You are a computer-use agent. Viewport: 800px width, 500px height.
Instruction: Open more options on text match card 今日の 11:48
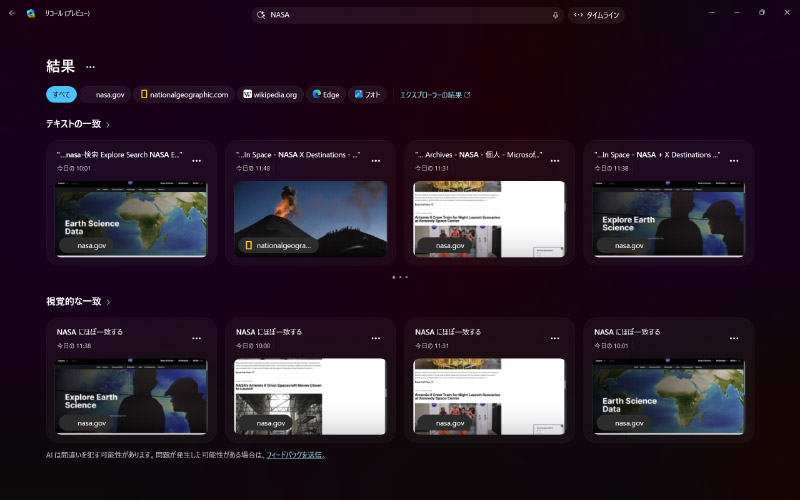(x=376, y=161)
